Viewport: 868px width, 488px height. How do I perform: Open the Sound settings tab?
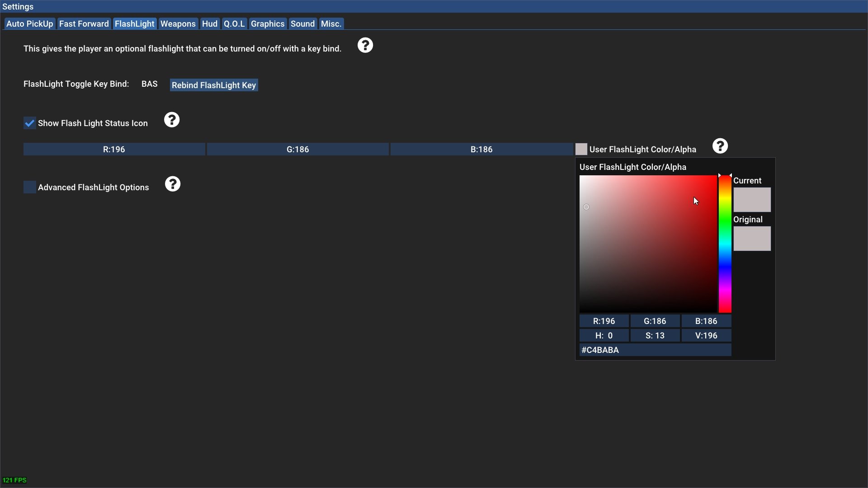(x=302, y=23)
